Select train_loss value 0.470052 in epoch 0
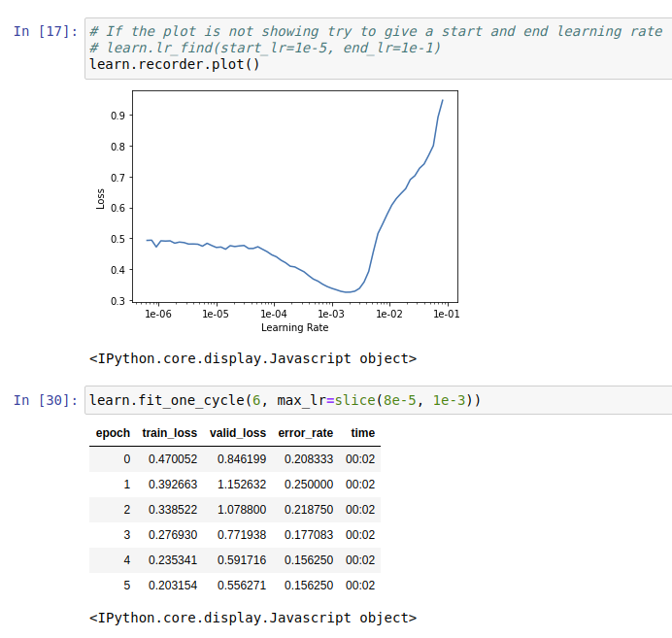The width and height of the screenshot is (672, 638). click(173, 458)
